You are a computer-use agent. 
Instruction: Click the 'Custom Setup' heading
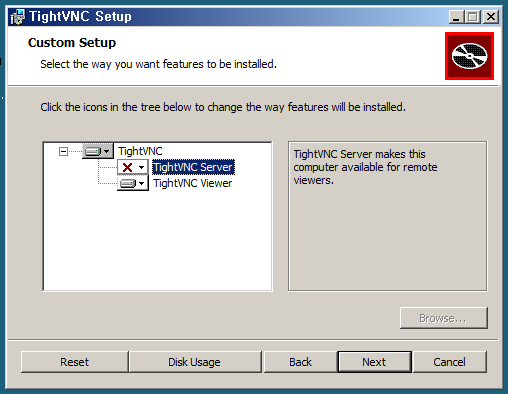pos(72,43)
